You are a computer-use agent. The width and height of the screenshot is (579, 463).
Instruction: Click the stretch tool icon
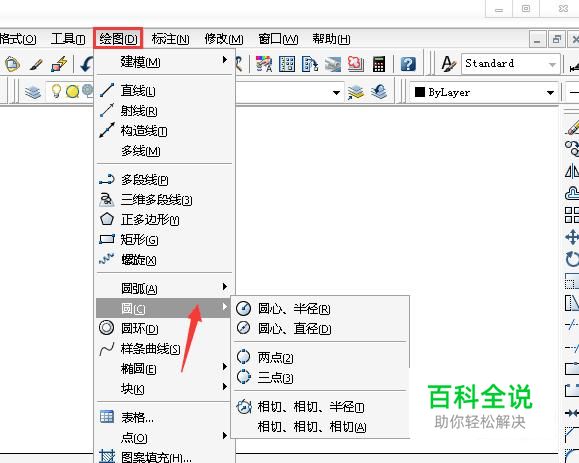point(572,303)
